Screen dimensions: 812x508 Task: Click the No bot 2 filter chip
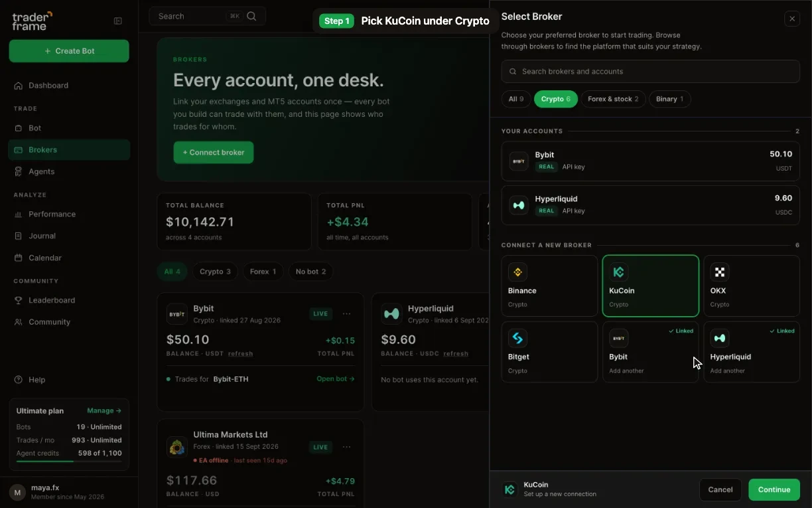(x=310, y=272)
